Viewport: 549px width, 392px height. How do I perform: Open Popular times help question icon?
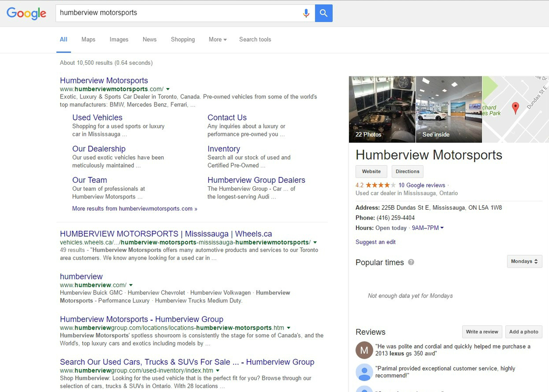[x=411, y=262]
